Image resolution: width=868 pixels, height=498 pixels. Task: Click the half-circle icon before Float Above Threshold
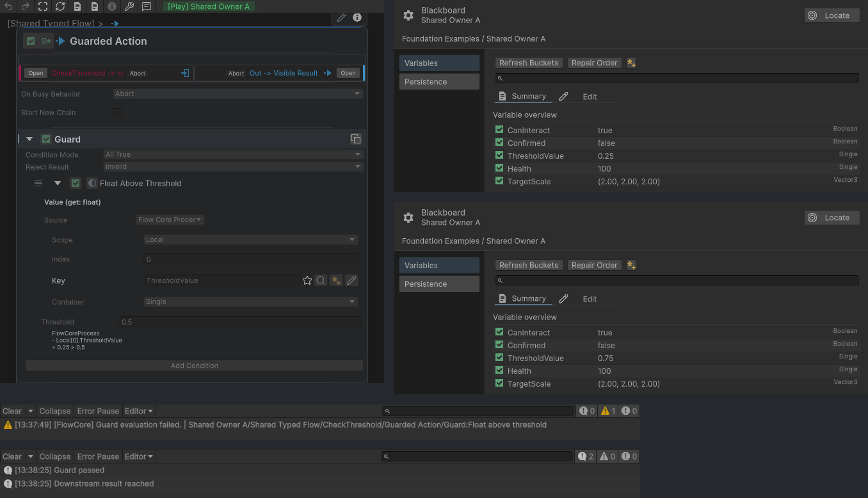pos(92,183)
